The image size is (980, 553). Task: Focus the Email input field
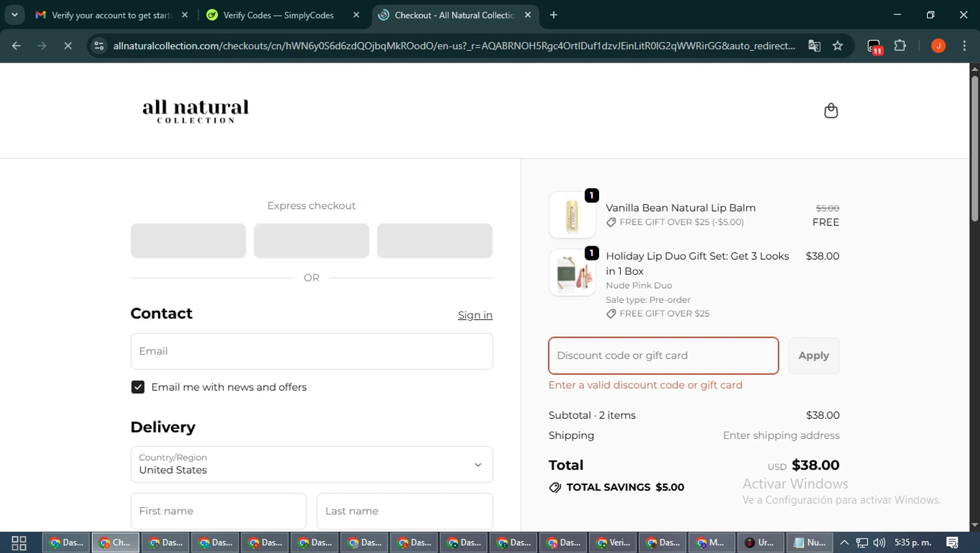tap(312, 351)
